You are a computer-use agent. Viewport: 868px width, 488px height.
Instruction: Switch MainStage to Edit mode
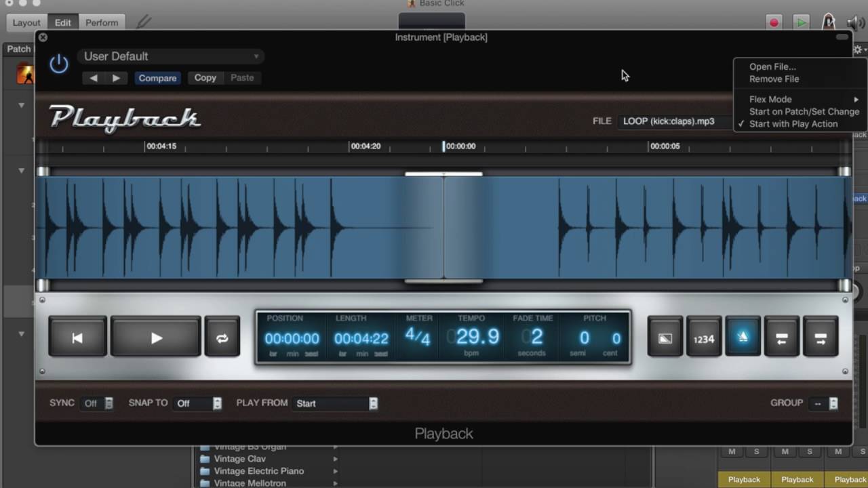pos(62,22)
